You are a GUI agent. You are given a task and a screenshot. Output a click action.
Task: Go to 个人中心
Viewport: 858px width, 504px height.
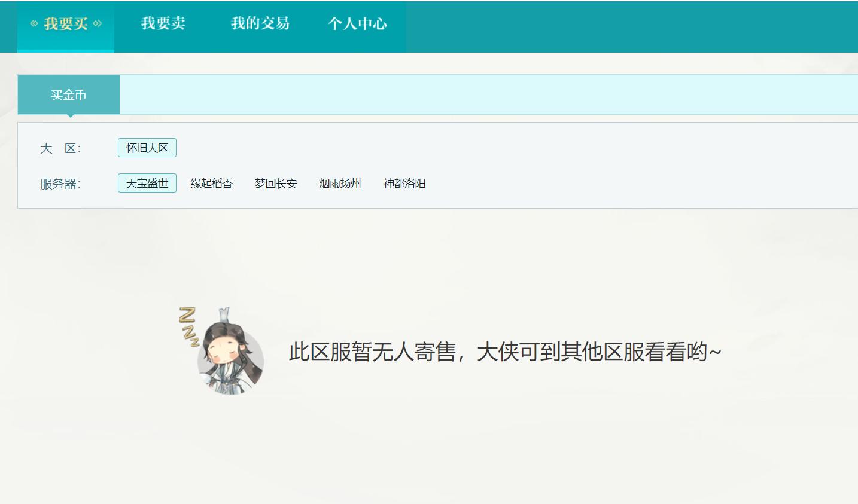click(x=358, y=23)
